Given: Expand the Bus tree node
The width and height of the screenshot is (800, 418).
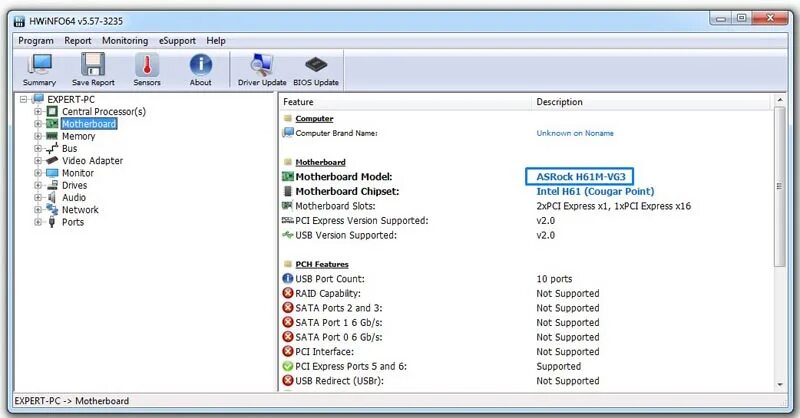Looking at the screenshot, I should (x=38, y=149).
